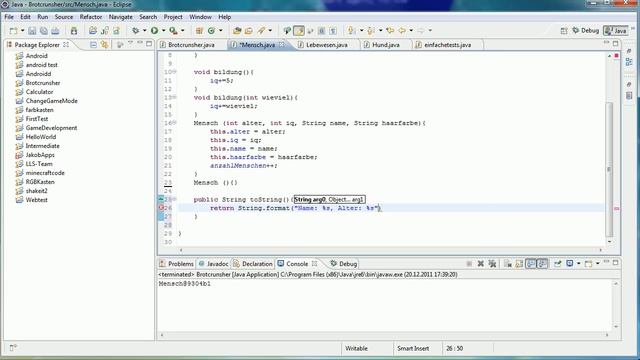The image size is (640, 360).
Task: Click the Back navigation arrow icon
Action: tap(402, 31)
